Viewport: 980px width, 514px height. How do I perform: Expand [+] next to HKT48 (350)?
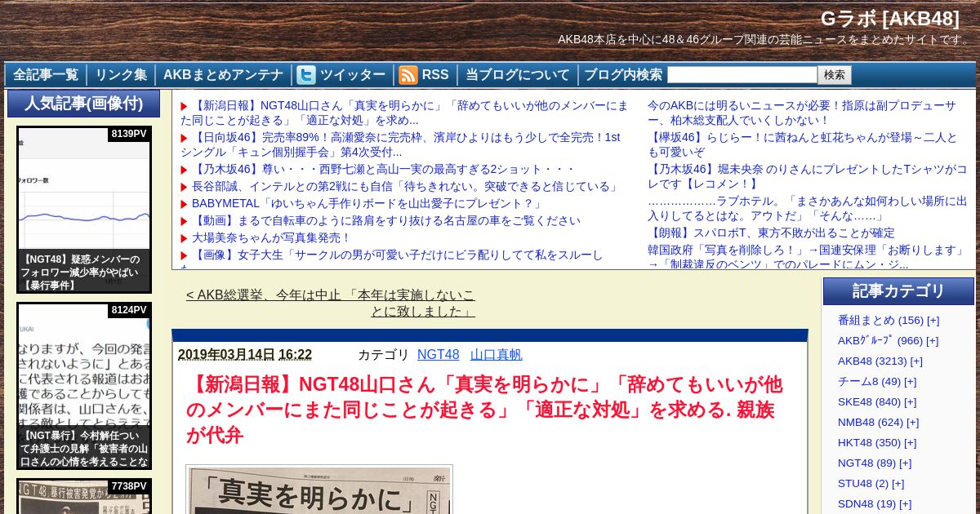911,443
